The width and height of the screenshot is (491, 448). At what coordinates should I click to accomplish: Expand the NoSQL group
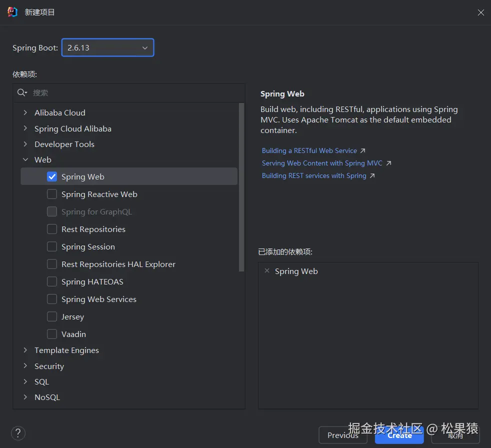click(x=25, y=397)
